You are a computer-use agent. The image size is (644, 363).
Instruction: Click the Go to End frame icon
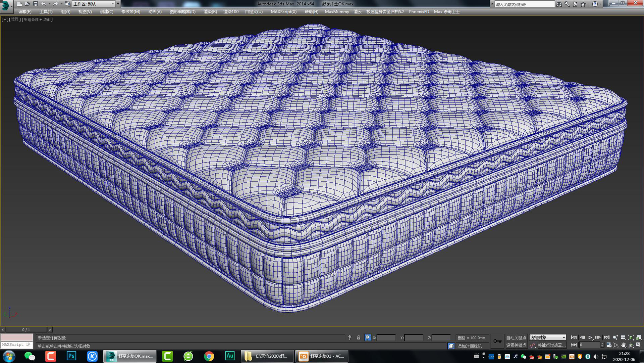(x=606, y=337)
